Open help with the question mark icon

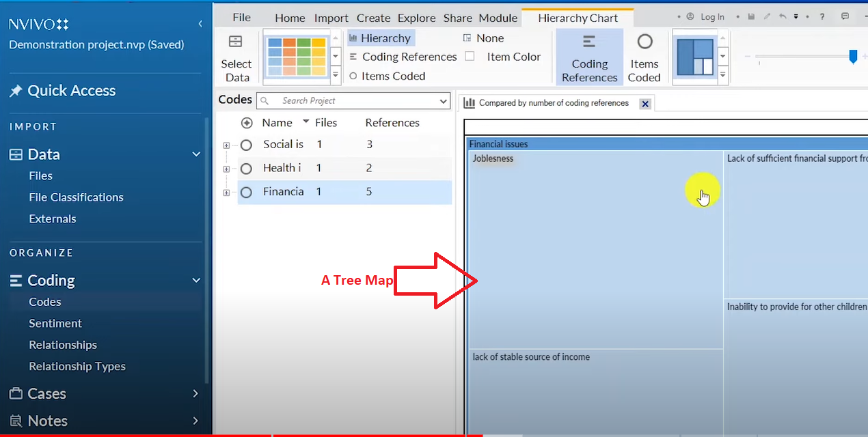click(x=822, y=16)
